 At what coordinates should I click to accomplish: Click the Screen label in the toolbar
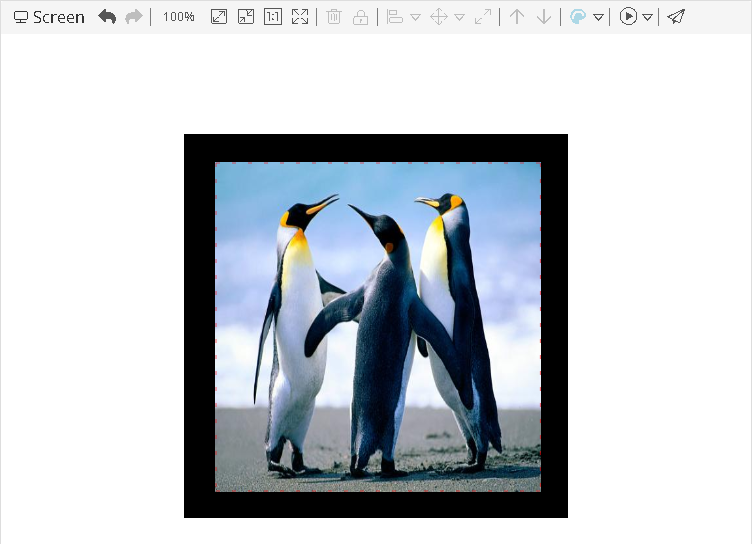tap(49, 17)
